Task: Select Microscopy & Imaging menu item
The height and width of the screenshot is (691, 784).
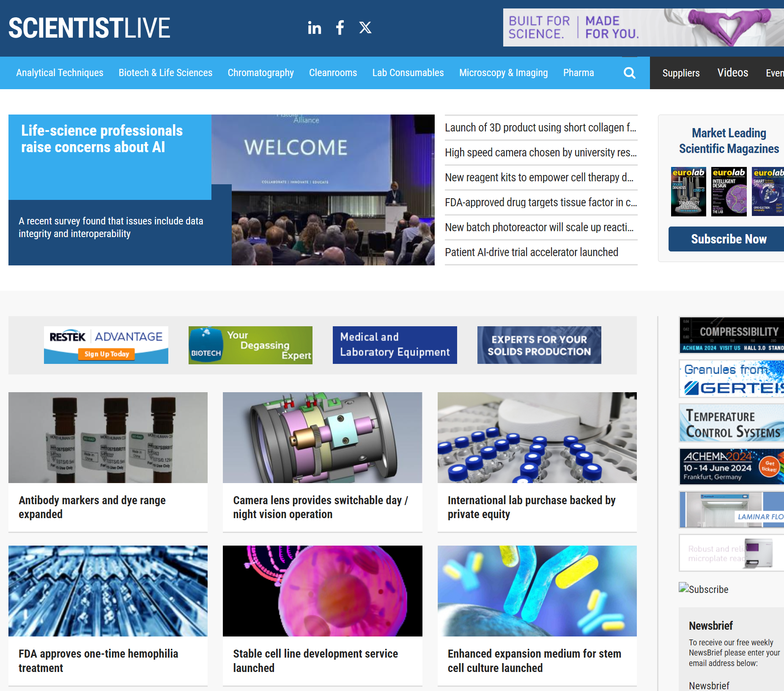Action: 503,73
